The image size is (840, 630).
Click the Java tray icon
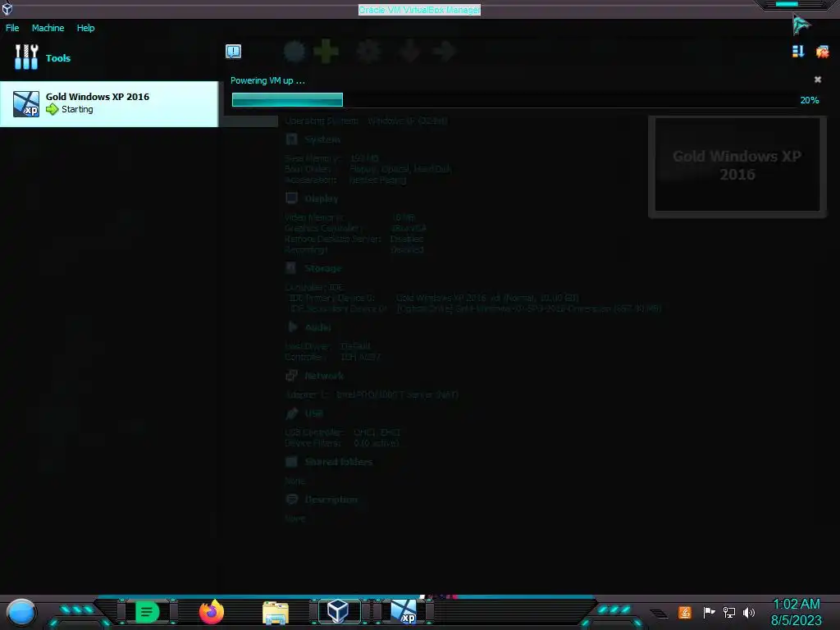tap(685, 612)
